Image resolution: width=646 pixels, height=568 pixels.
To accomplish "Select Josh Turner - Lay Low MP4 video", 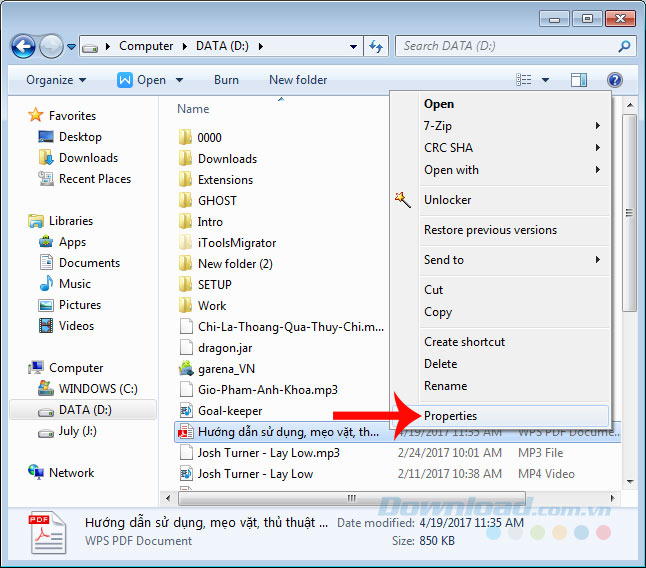I will click(x=255, y=474).
